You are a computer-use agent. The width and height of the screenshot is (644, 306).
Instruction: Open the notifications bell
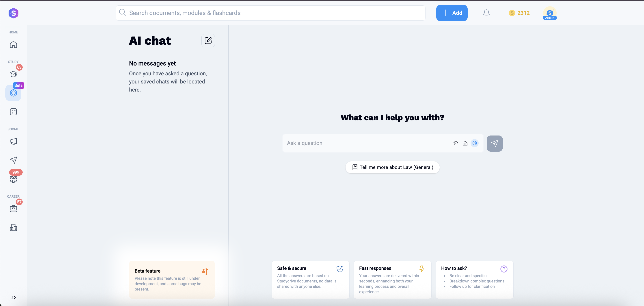[x=486, y=13]
